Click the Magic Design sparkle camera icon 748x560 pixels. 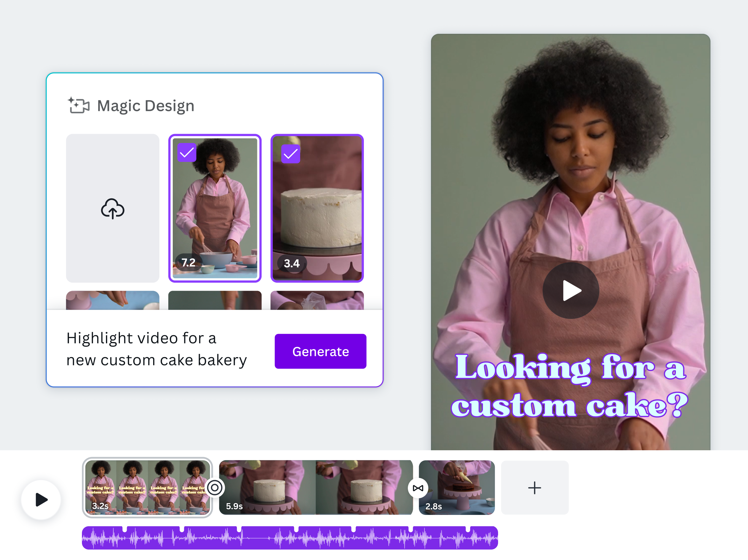click(x=78, y=105)
